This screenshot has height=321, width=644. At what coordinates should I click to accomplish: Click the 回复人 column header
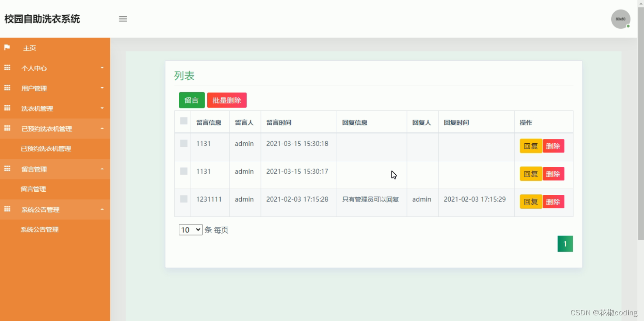pyautogui.click(x=421, y=123)
